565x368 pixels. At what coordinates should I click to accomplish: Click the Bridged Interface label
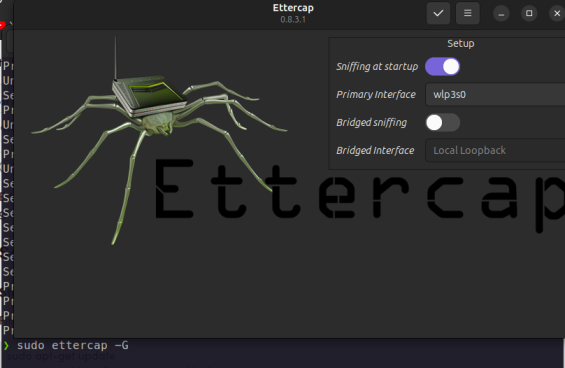375,150
